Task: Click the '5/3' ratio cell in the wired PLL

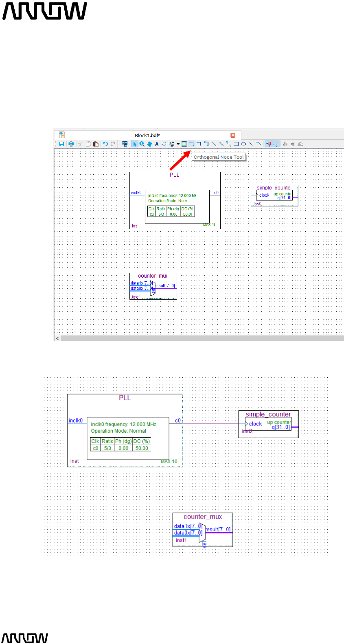Action: 107,448
